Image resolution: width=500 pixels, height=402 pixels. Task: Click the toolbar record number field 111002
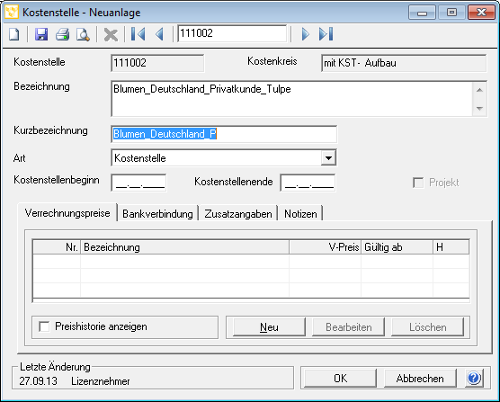click(x=232, y=33)
